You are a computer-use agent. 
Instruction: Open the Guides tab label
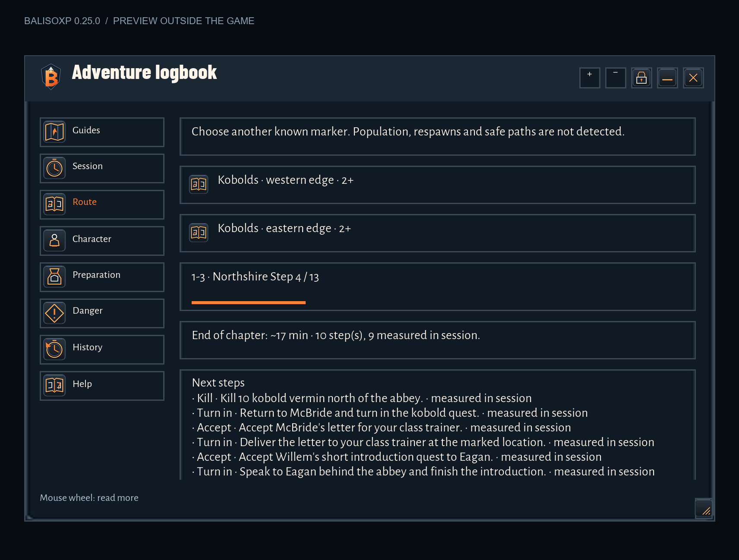click(x=86, y=130)
